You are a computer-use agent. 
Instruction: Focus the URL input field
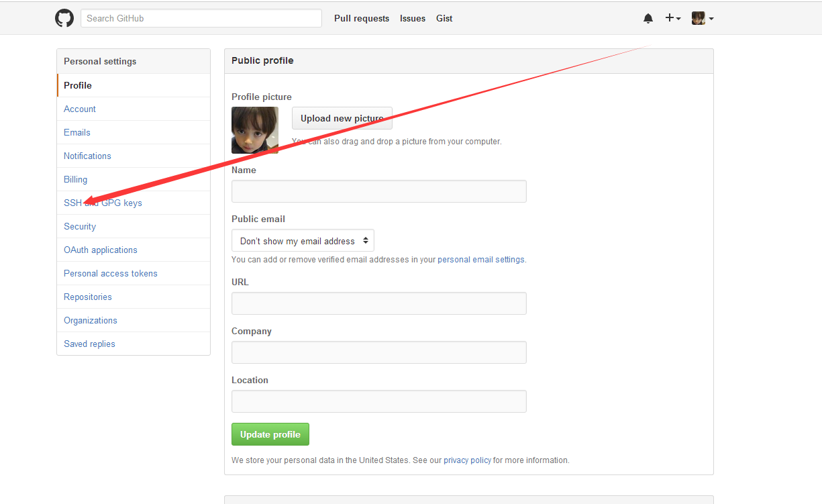tap(379, 303)
